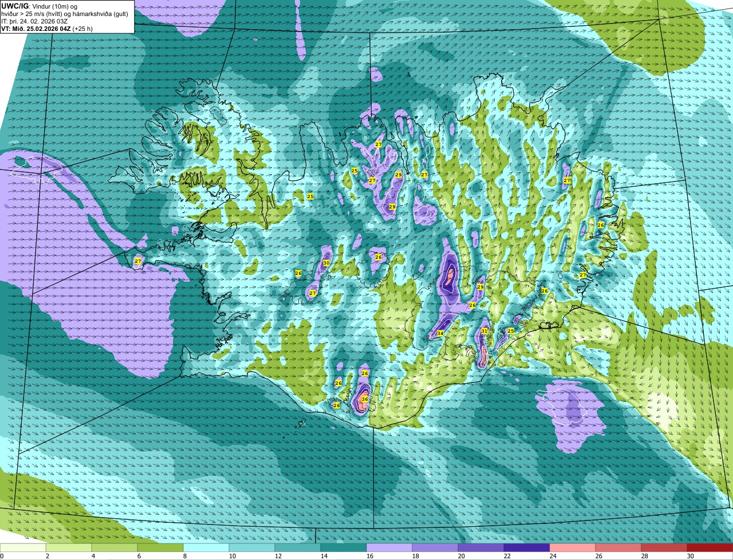Pick the 2–4 legend color swatch
733x560 pixels.
tap(69, 547)
